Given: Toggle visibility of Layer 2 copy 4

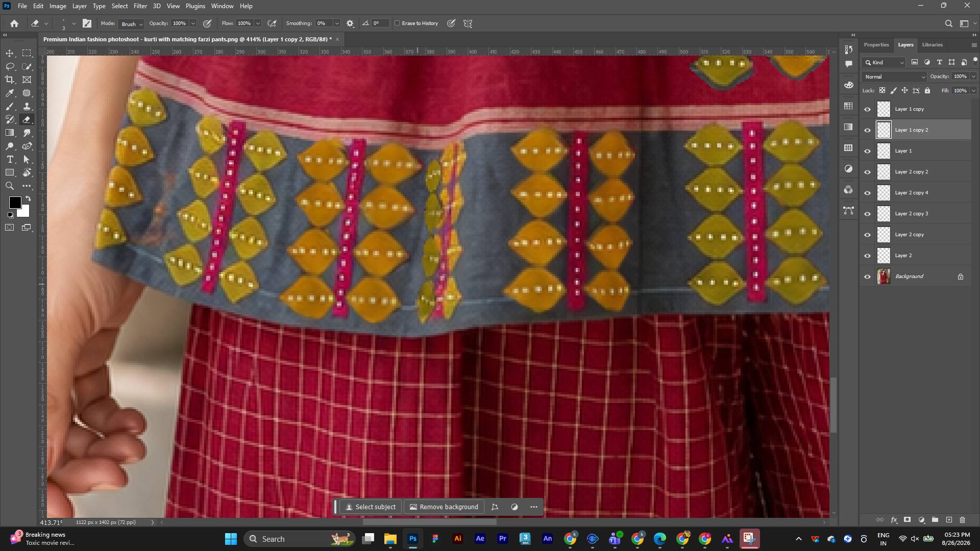Looking at the screenshot, I should 867,193.
